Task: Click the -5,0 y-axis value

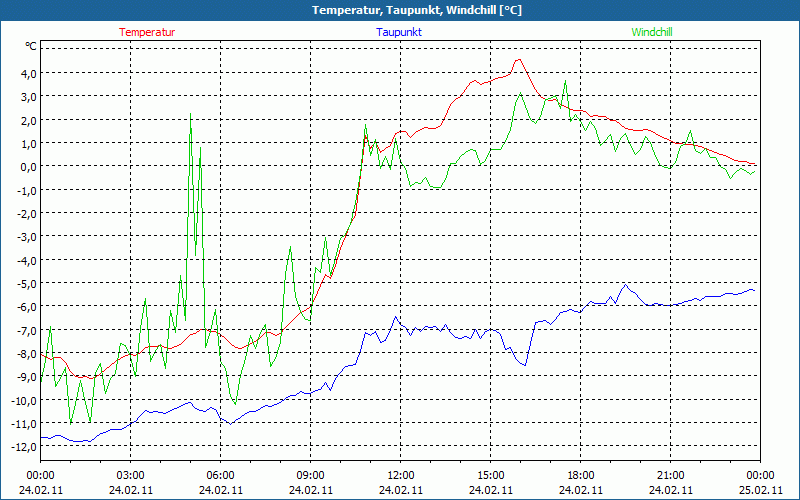Action: (27, 283)
